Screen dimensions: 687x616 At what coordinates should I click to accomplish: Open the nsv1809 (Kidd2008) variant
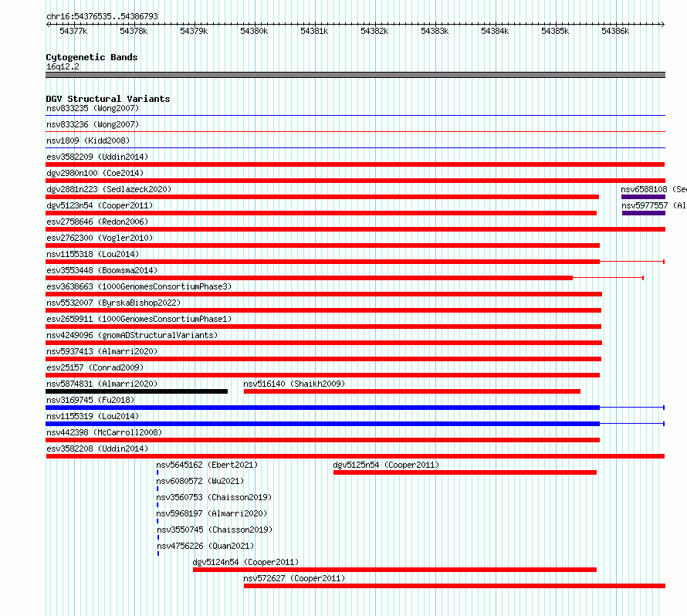click(x=88, y=140)
